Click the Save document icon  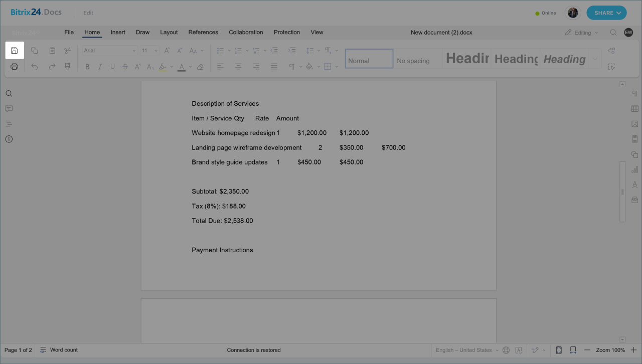click(x=14, y=51)
